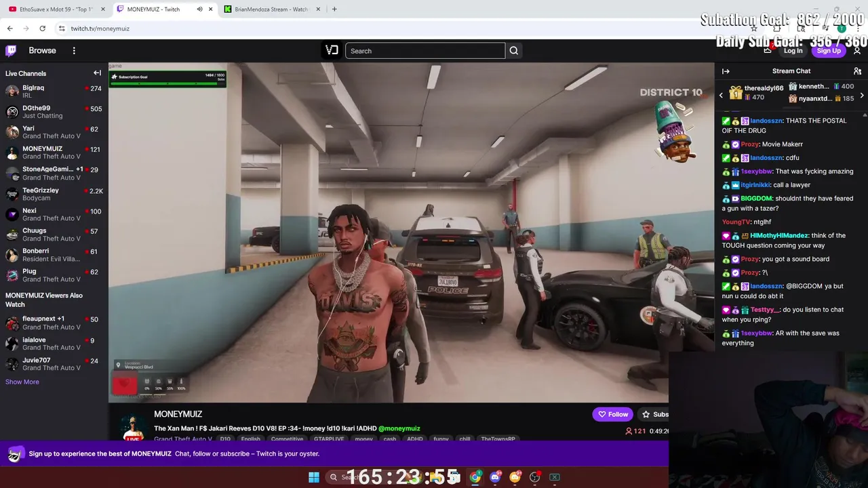Viewport: 868px width, 488px height.
Task: Open Discord from the taskbar
Action: [495, 477]
